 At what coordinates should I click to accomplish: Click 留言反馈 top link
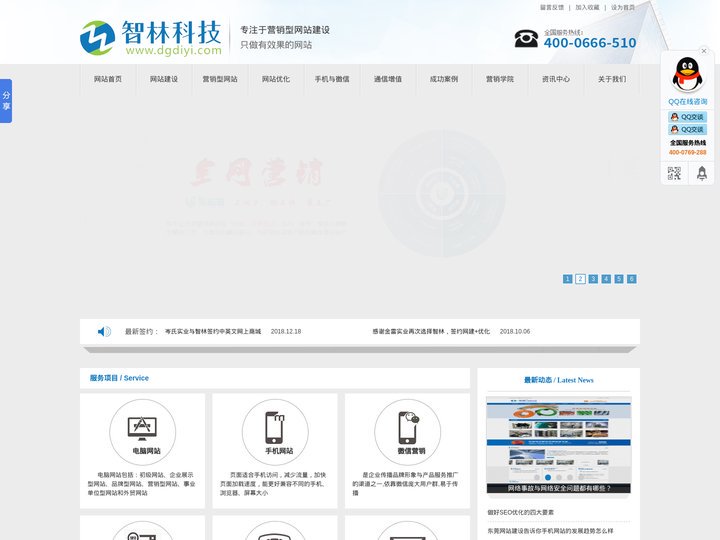(x=552, y=7)
